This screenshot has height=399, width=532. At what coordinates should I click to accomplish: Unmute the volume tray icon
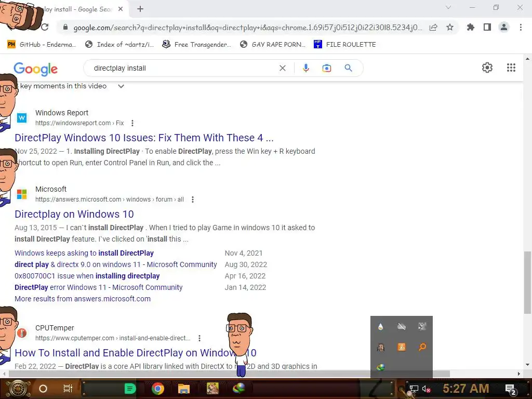pos(427,389)
